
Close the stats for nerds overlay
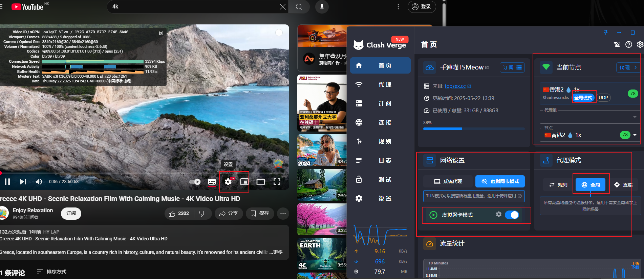pos(161,33)
